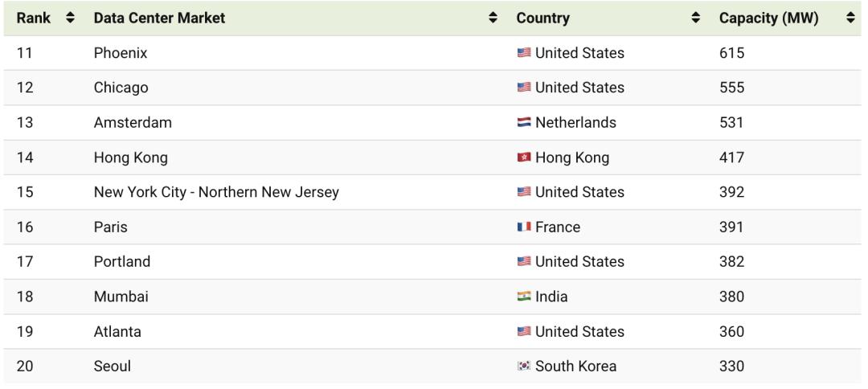
Task: Toggle sorting on the Country column arrows
Action: click(696, 18)
